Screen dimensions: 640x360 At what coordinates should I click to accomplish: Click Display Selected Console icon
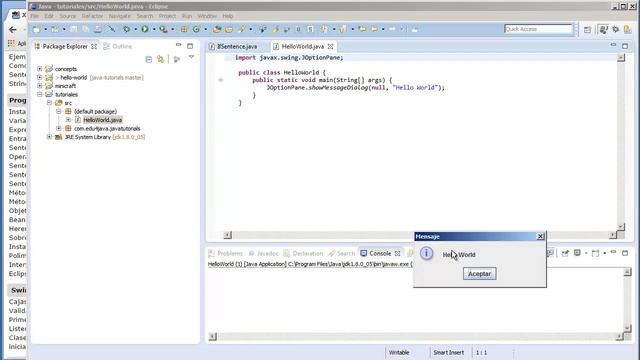coord(577,253)
